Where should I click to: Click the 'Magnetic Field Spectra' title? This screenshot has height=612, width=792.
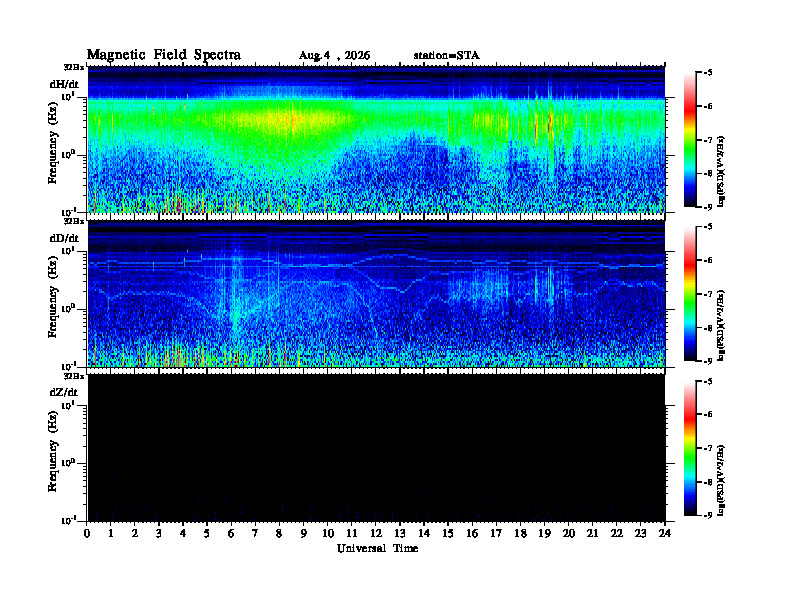[164, 55]
